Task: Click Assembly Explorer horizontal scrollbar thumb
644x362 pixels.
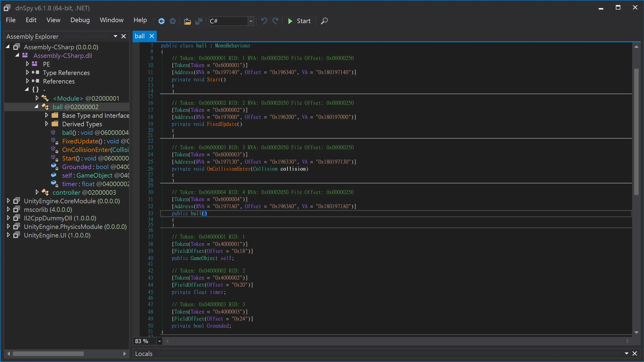Action: (48, 354)
